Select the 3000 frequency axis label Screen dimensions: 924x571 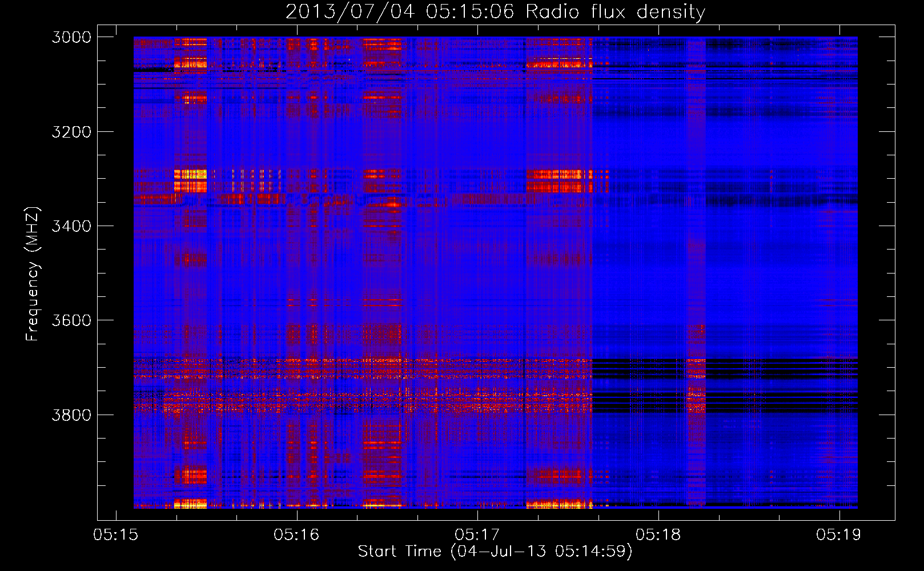click(x=71, y=37)
